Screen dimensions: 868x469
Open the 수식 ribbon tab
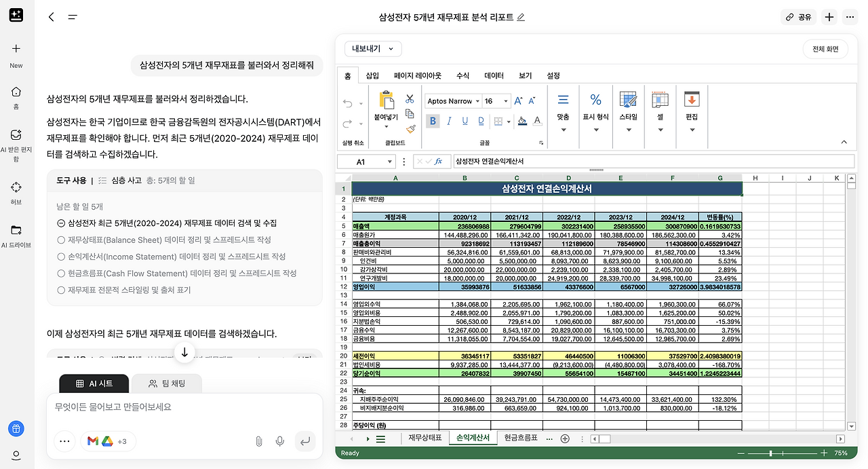coord(462,76)
